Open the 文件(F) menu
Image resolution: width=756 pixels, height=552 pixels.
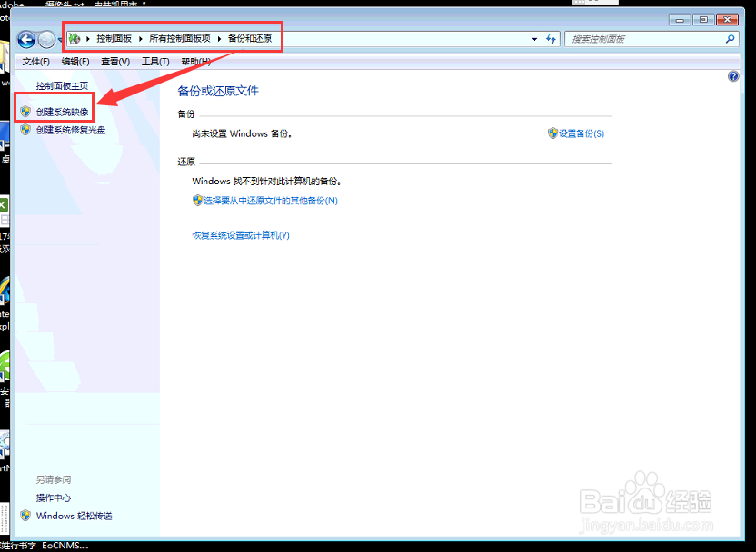(x=36, y=62)
